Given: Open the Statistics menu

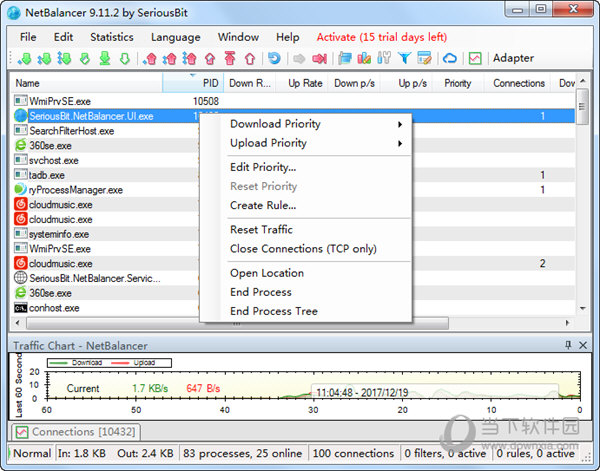Looking at the screenshot, I should pos(112,37).
